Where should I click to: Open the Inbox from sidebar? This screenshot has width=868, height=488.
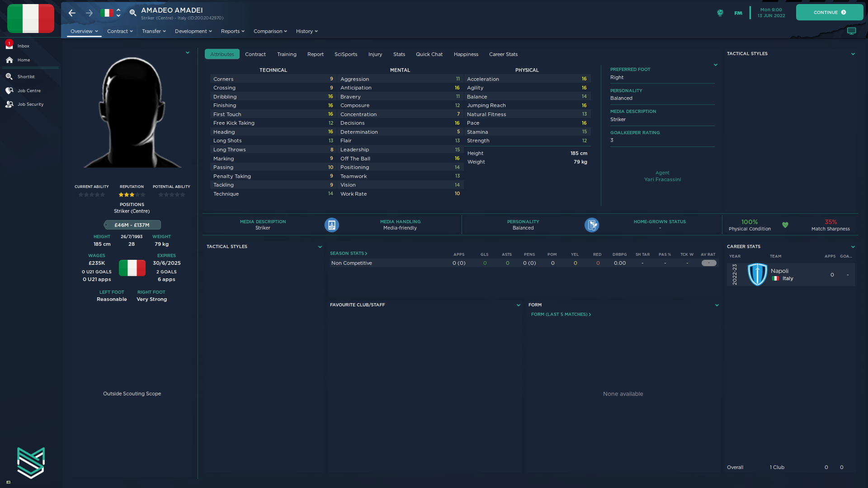(x=23, y=46)
